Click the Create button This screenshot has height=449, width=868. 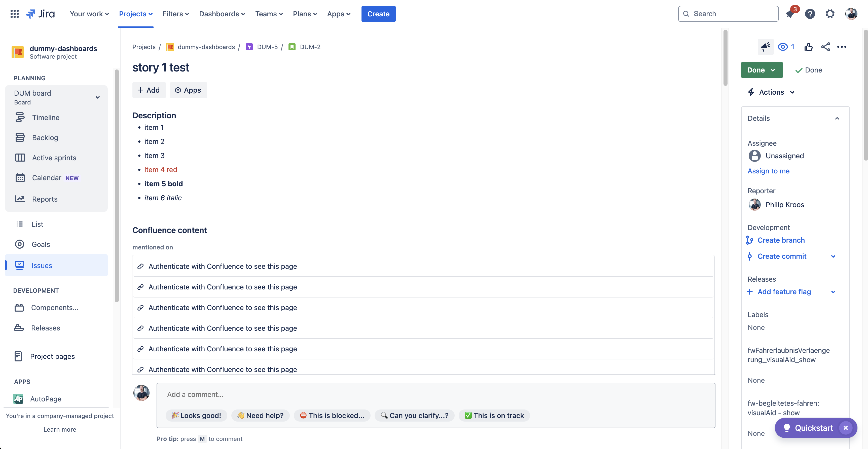click(x=378, y=14)
